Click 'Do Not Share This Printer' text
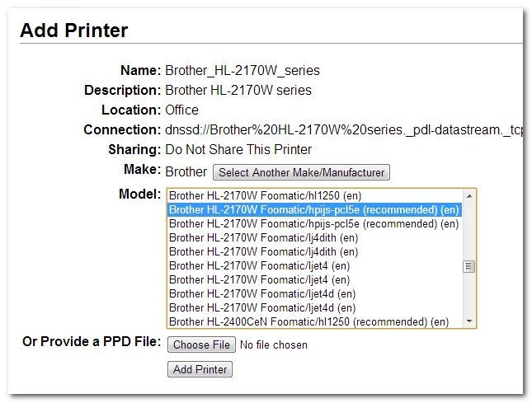This screenshot has width=532, height=403. click(x=238, y=150)
